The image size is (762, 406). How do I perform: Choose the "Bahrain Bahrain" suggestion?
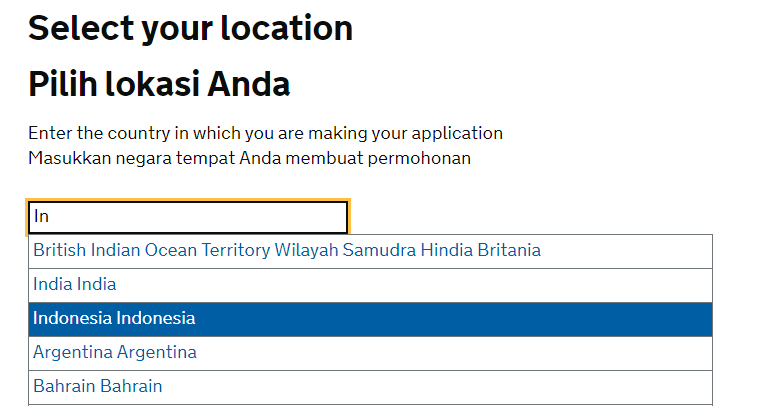[x=98, y=386]
